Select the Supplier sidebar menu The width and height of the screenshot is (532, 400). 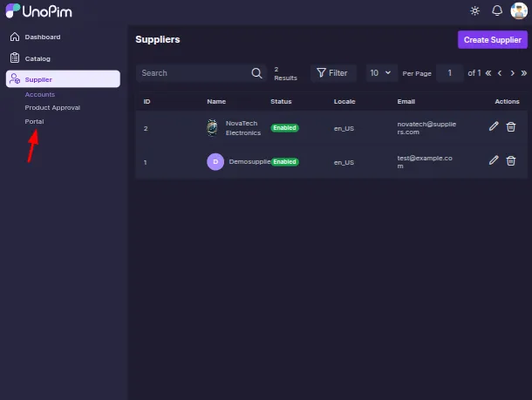[63, 79]
